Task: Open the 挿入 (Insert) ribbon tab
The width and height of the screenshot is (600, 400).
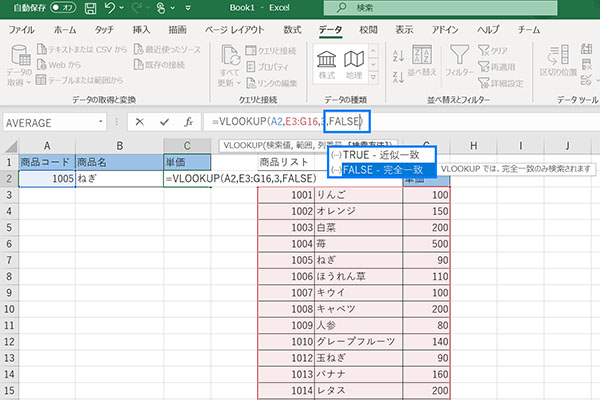Action: click(143, 30)
